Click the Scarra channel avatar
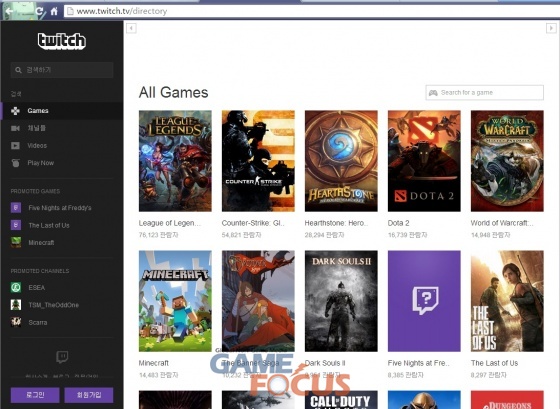Image resolution: width=560 pixels, height=409 pixels. [x=16, y=322]
